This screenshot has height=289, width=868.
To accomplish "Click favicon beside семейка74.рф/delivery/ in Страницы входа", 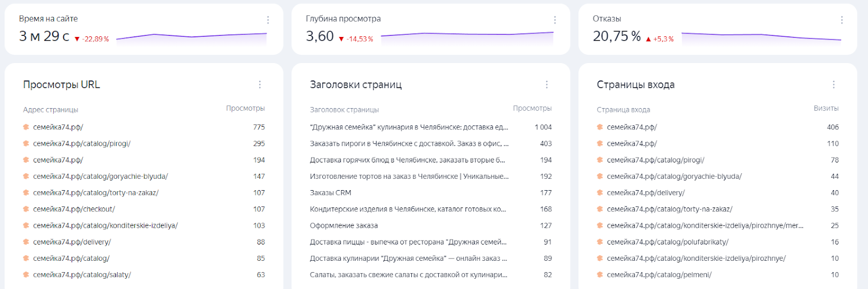I will [x=600, y=193].
